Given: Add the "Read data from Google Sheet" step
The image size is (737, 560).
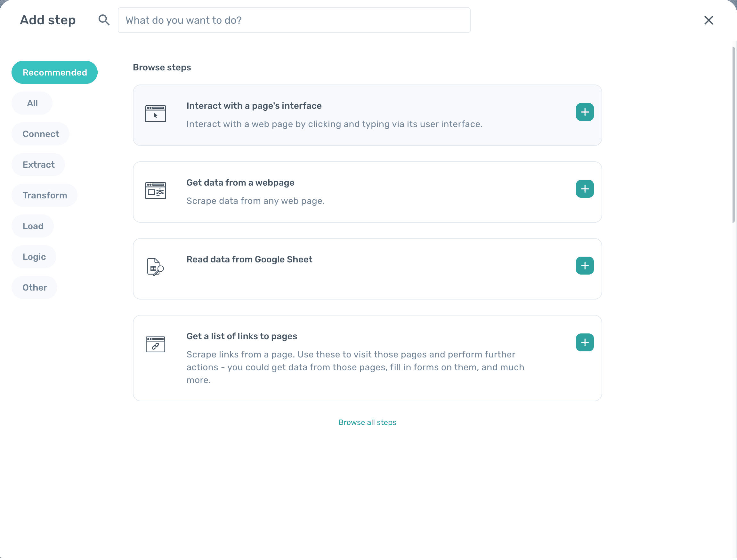Looking at the screenshot, I should point(585,265).
